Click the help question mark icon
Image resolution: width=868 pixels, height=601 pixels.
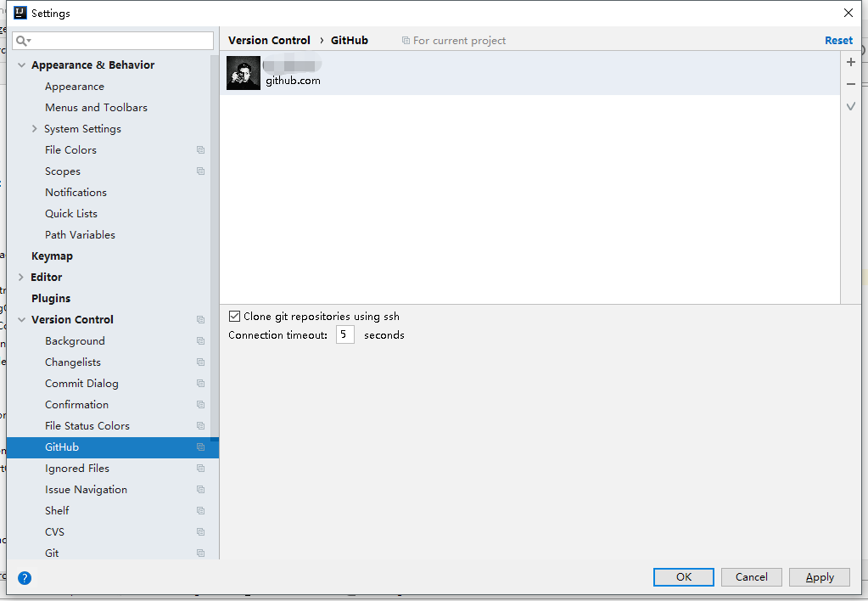pyautogui.click(x=25, y=578)
